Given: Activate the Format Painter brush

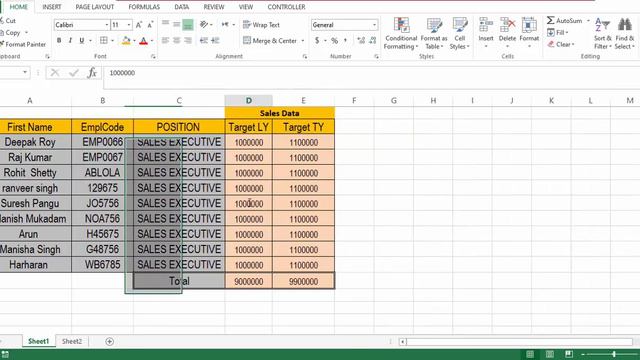Looking at the screenshot, I should pyautogui.click(x=24, y=44).
